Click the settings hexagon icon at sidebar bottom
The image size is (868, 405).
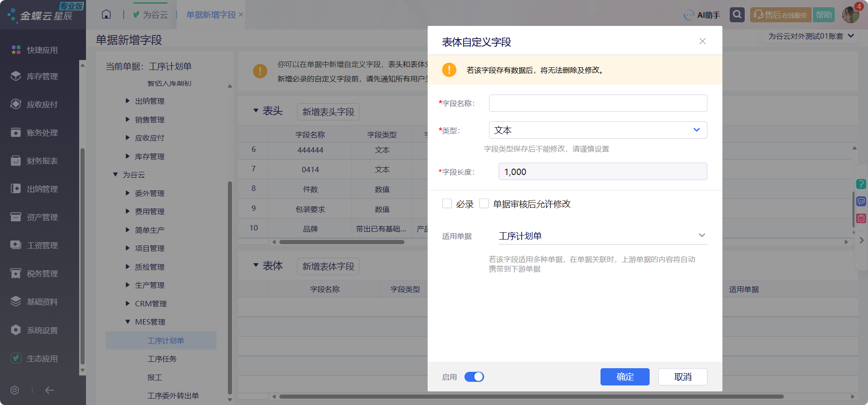[x=15, y=390]
